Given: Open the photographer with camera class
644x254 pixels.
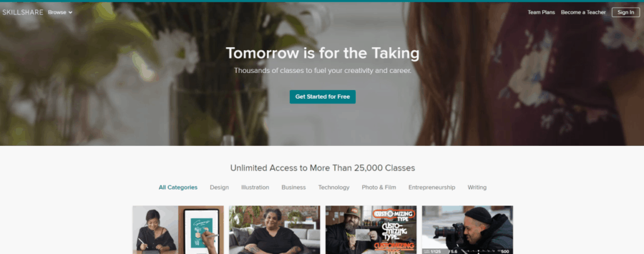Looking at the screenshot, I should point(467,229).
